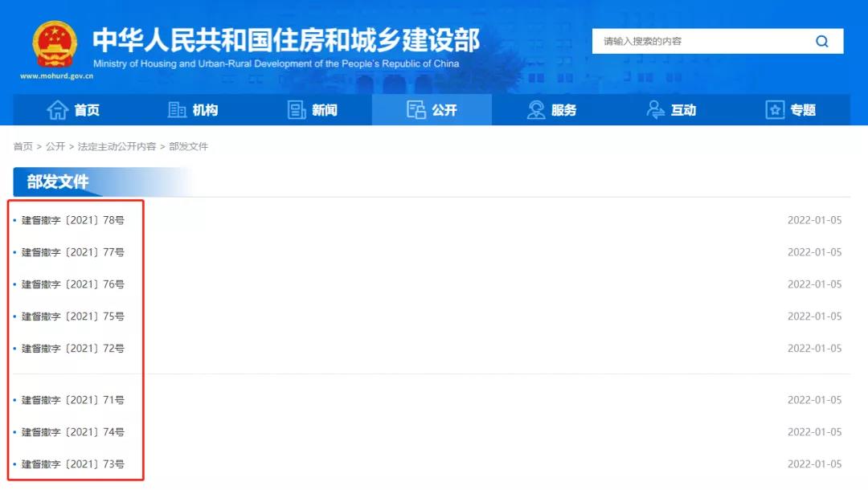
Task: Click the 部发文件 section header
Action: coord(56,182)
